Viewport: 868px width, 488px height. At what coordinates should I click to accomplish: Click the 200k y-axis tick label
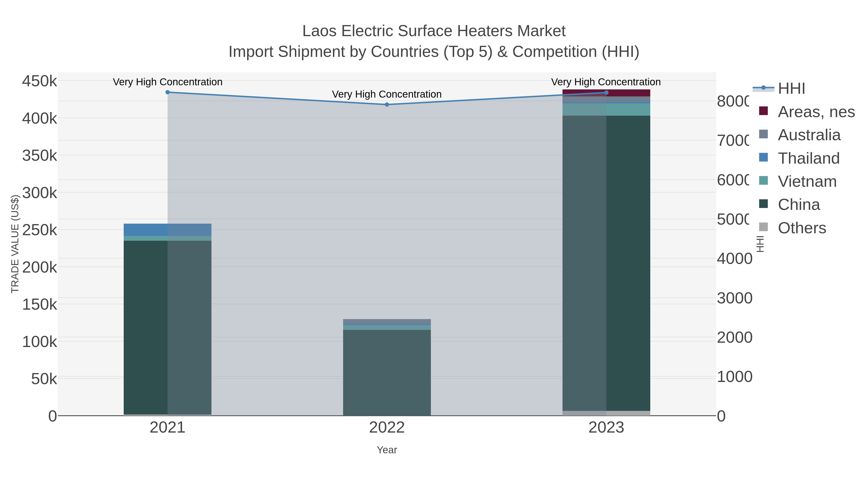pyautogui.click(x=40, y=267)
